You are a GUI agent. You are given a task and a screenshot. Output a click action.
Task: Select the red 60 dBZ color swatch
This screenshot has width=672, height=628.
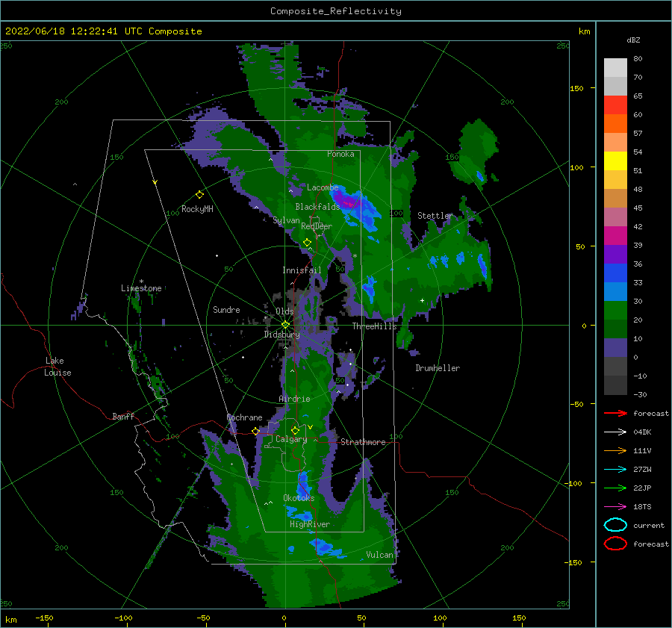tap(615, 105)
